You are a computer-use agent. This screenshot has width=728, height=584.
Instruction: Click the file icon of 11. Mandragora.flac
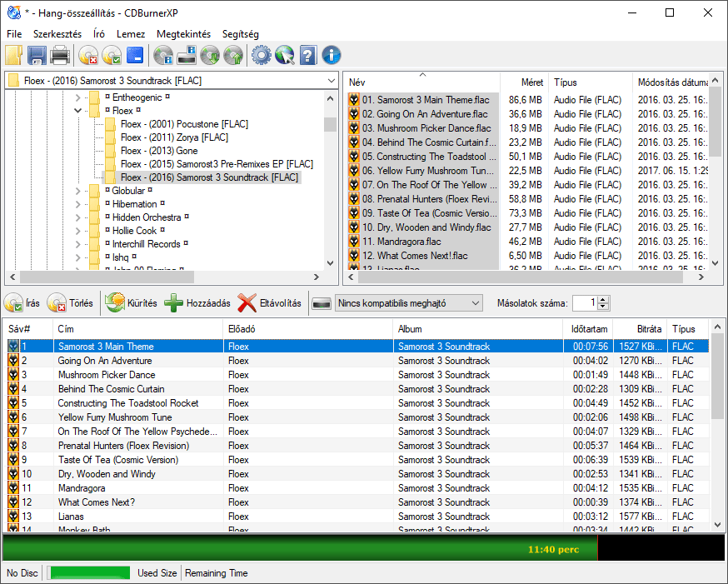(354, 242)
